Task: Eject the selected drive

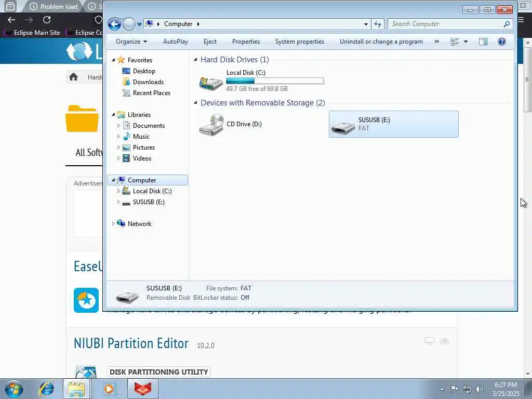Action: [x=210, y=42]
